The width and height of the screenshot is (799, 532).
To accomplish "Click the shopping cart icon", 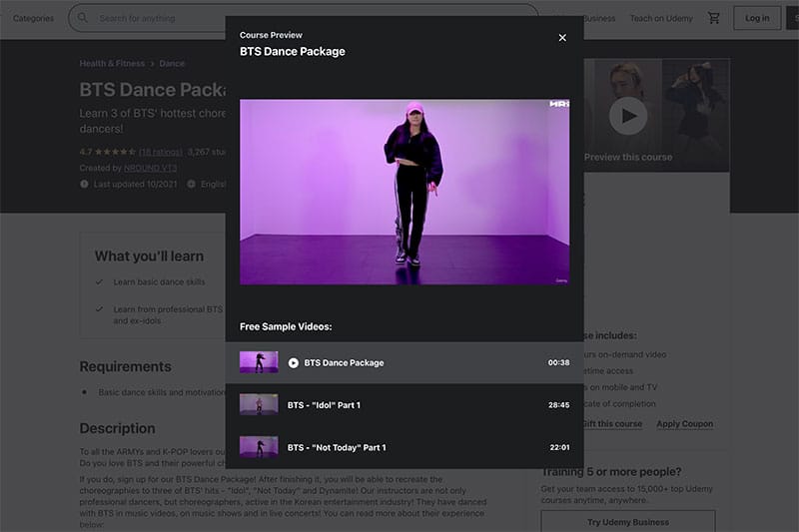I will (x=713, y=18).
